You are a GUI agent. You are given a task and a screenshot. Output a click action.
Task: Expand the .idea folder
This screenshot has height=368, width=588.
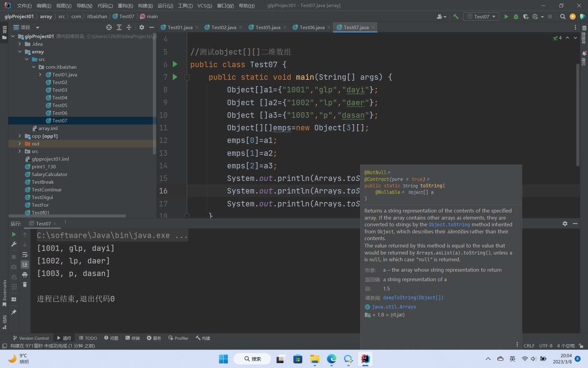20,44
